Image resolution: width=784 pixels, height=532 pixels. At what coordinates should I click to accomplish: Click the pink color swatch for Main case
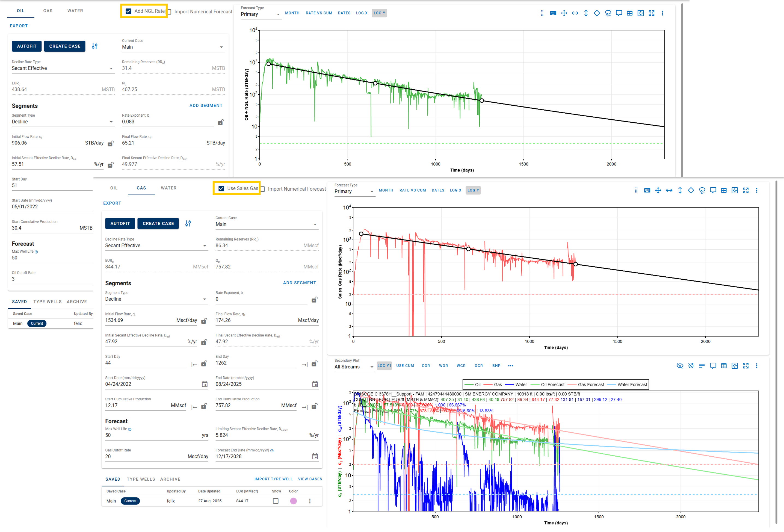(293, 501)
